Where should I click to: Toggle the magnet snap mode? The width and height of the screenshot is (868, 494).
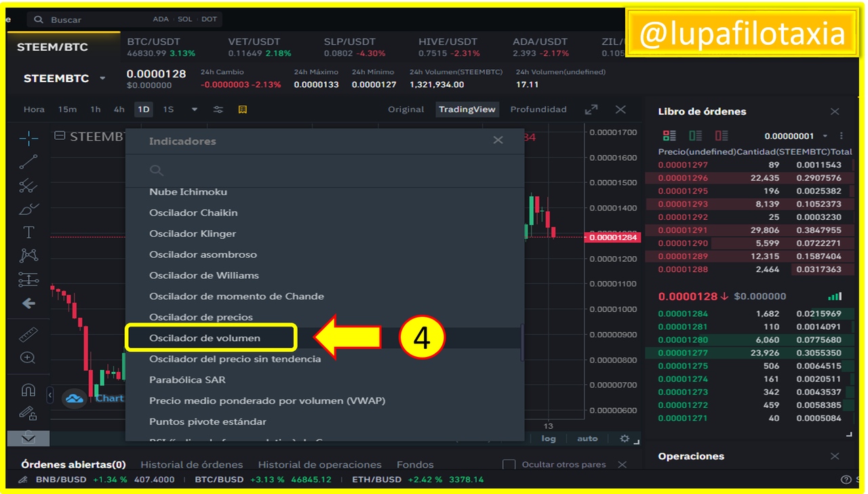coord(28,390)
